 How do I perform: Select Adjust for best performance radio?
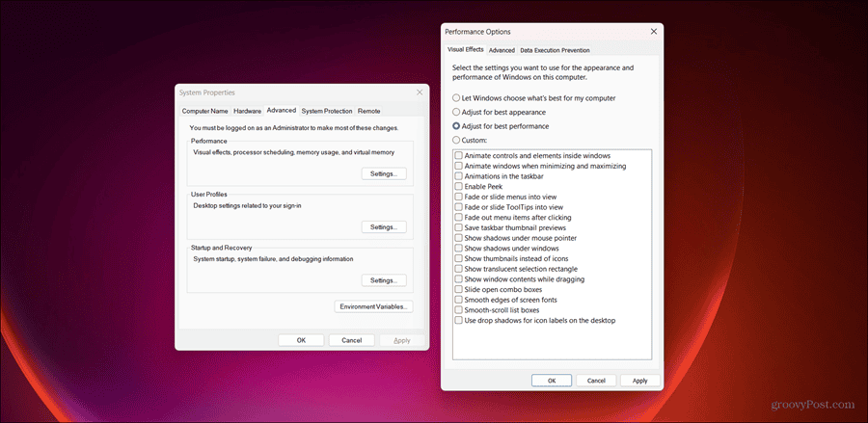[456, 126]
